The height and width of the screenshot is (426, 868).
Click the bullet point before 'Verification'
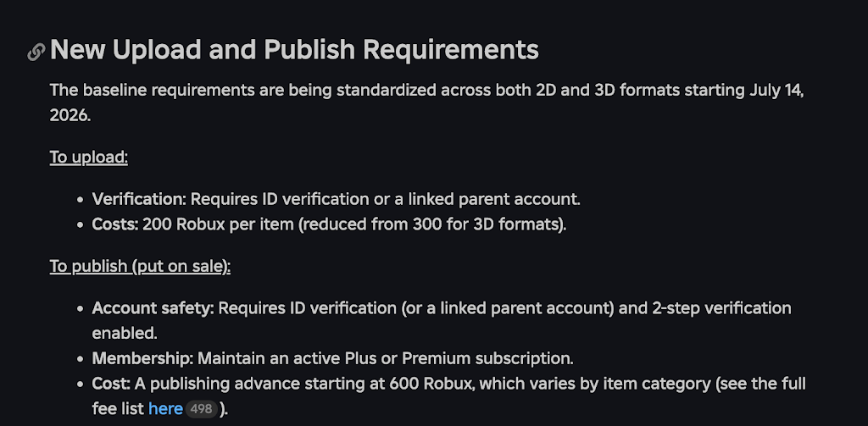coord(81,200)
